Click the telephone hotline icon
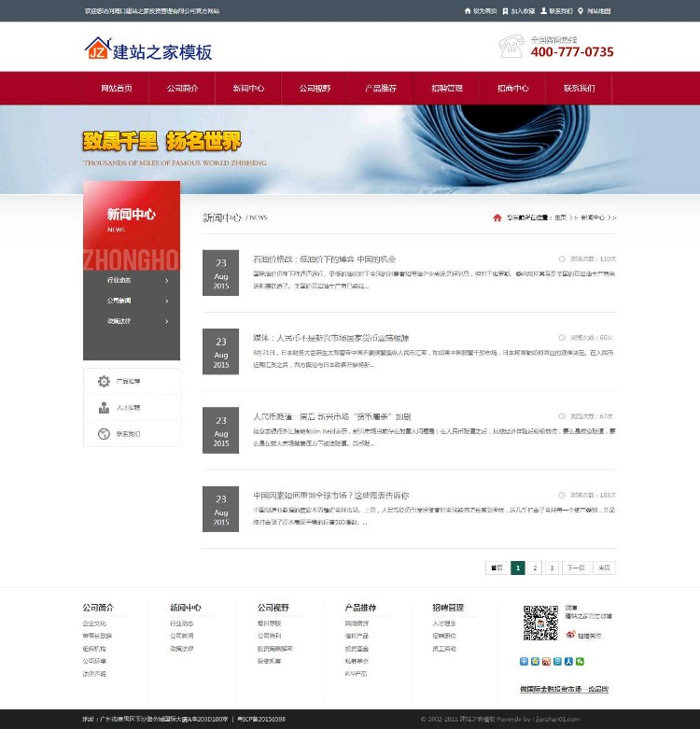The height and width of the screenshot is (729, 700). click(512, 46)
